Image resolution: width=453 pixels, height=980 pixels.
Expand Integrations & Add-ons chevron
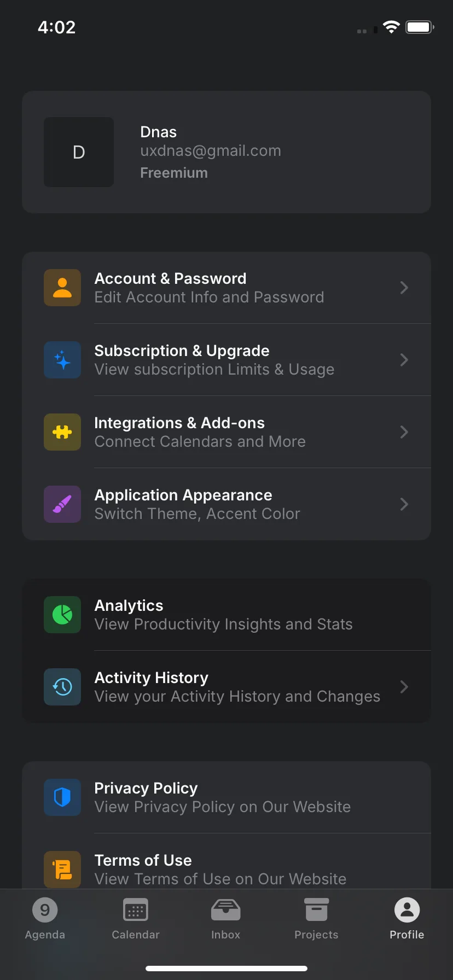click(x=404, y=432)
